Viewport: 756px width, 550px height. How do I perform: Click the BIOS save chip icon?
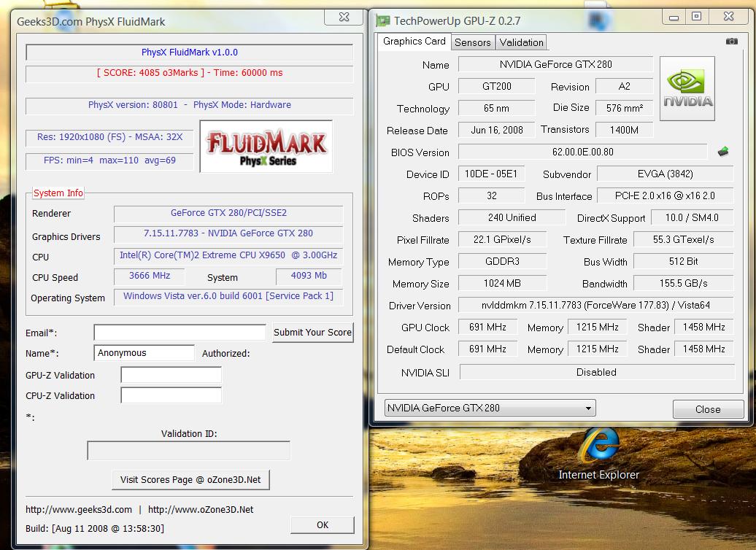[722, 152]
